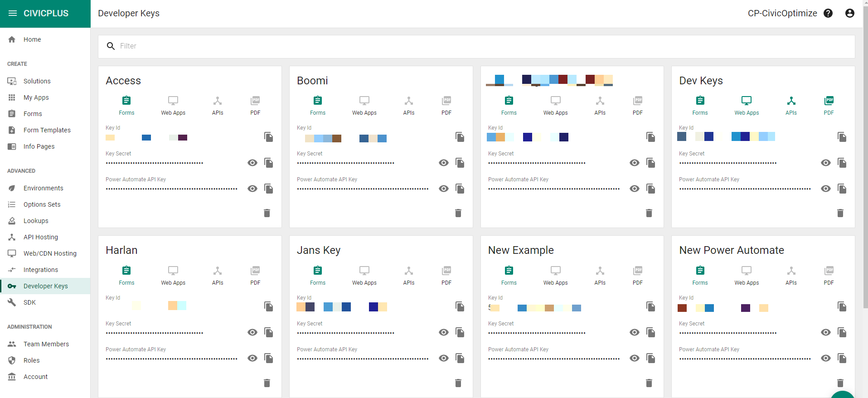Copy the New Example Key Id
The width and height of the screenshot is (868, 398).
click(x=651, y=306)
